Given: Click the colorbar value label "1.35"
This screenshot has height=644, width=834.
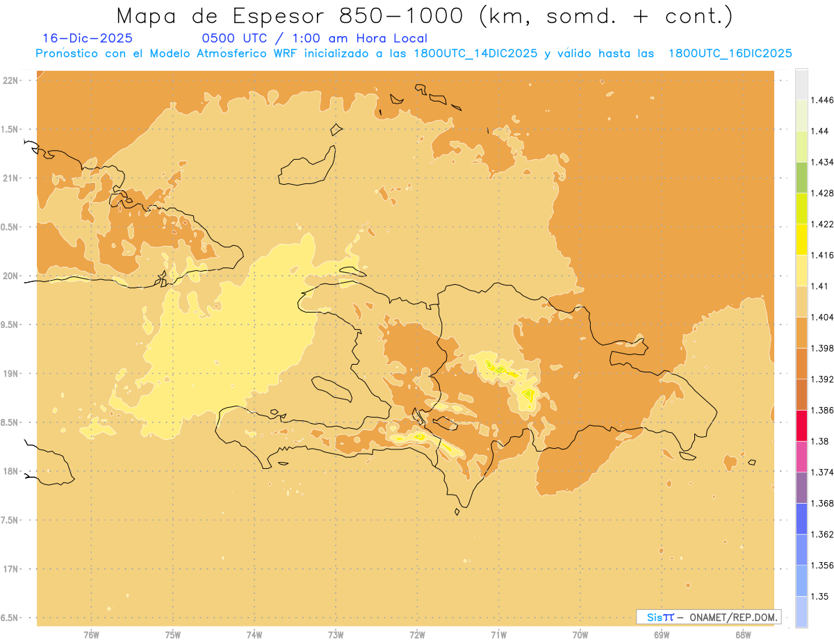Looking at the screenshot, I should [x=819, y=597].
